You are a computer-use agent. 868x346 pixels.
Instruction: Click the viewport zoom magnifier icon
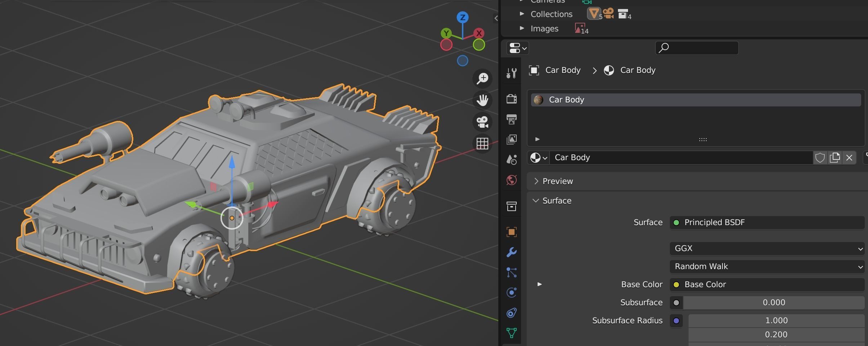tap(482, 78)
